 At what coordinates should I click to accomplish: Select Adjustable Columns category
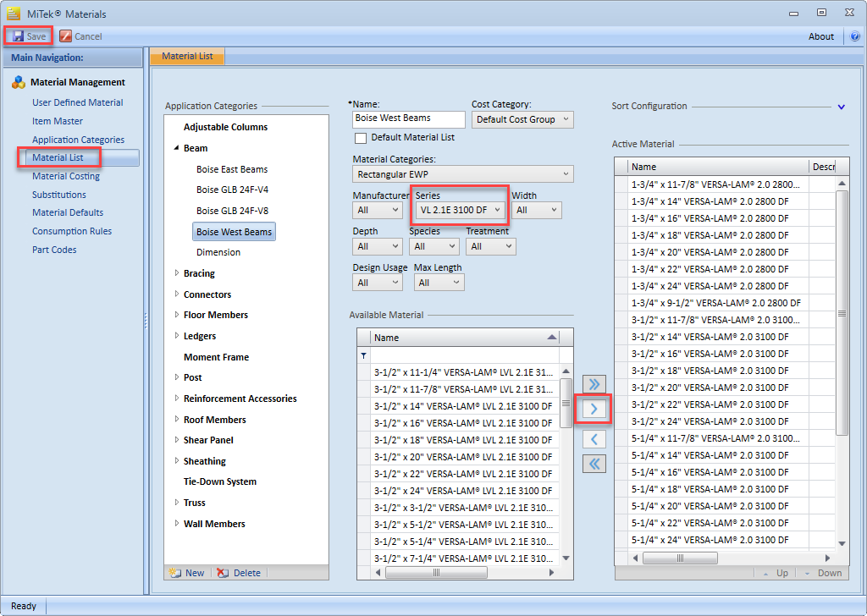tap(225, 127)
